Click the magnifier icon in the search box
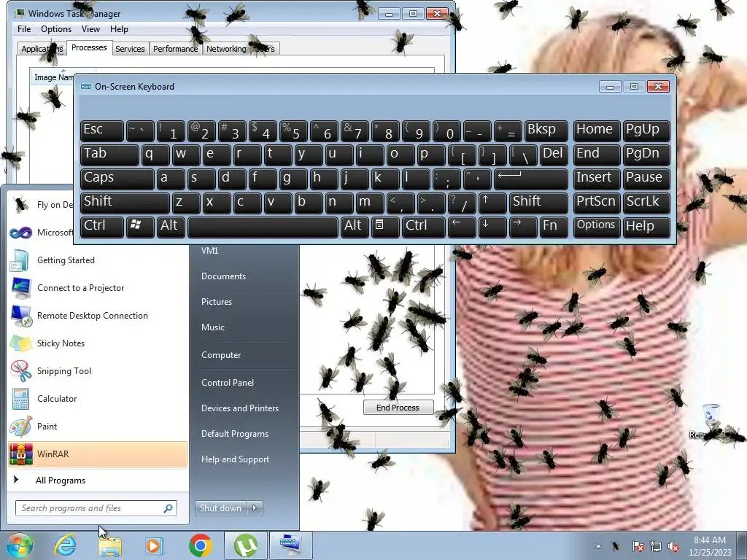Viewport: 747px width, 560px height. [169, 508]
